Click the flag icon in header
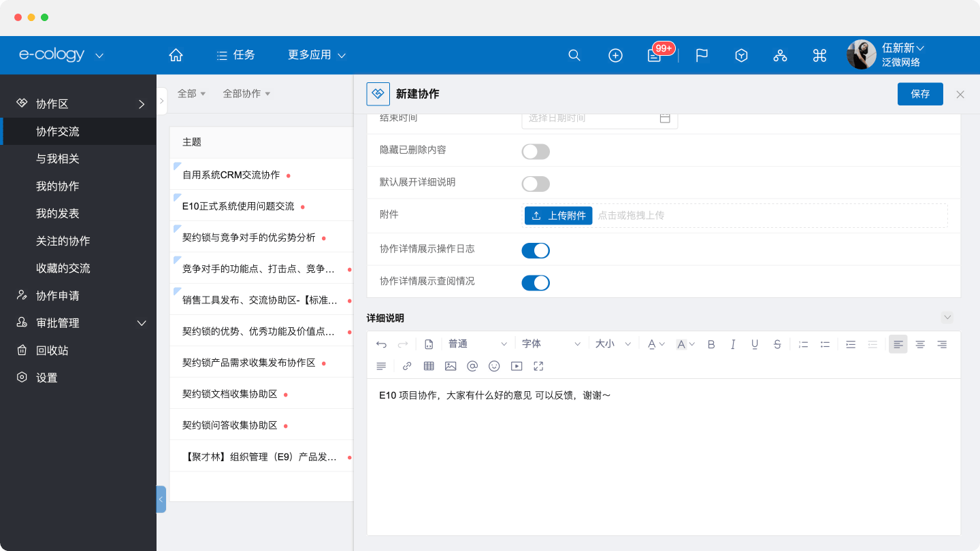Screen dimensions: 980x551 click(x=702, y=56)
